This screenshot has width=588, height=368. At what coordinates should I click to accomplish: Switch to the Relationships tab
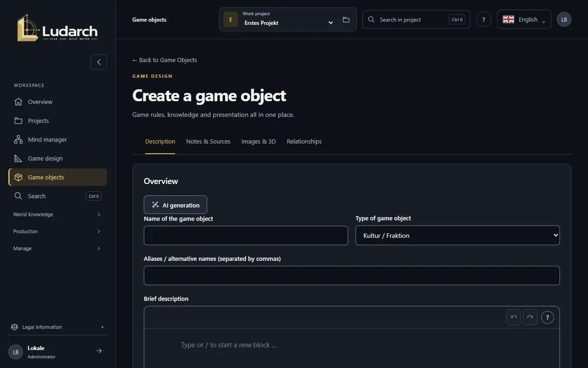click(304, 142)
